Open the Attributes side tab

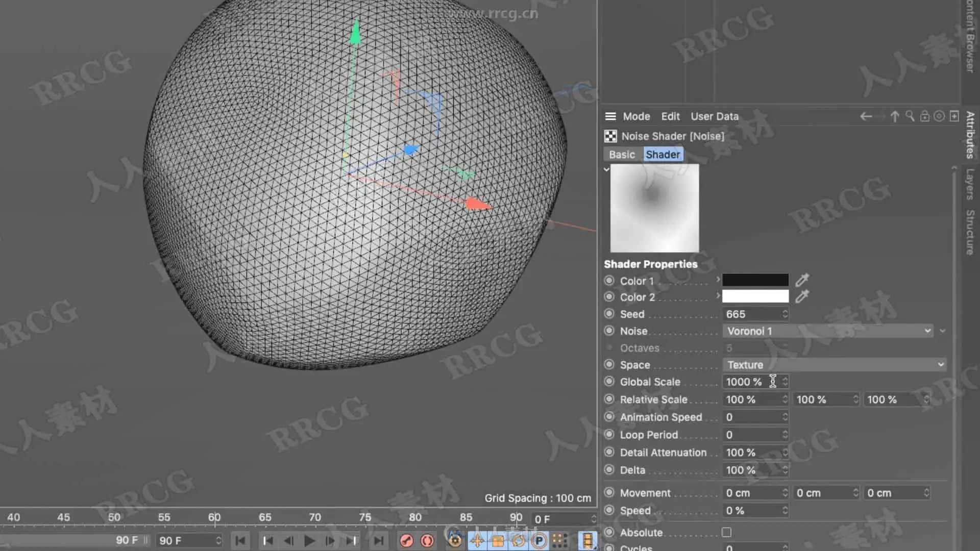970,135
